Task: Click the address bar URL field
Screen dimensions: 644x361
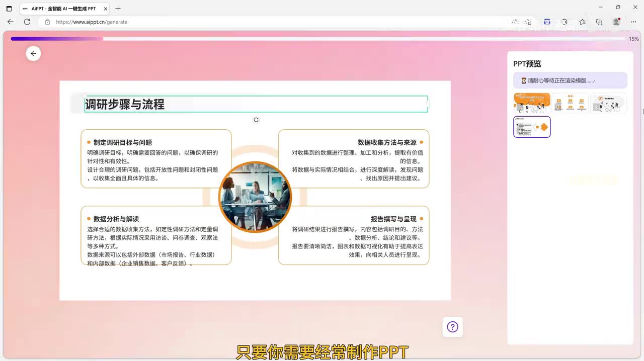Action: [252, 22]
